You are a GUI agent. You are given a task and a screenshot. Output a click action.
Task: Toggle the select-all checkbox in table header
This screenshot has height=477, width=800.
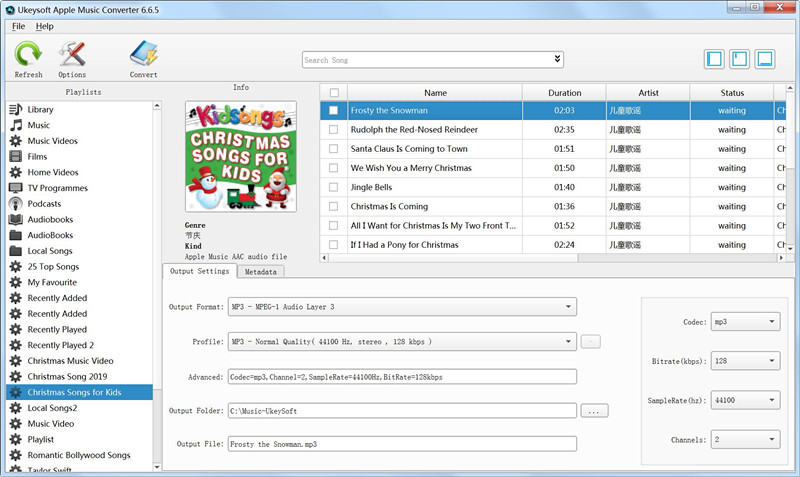[x=334, y=93]
